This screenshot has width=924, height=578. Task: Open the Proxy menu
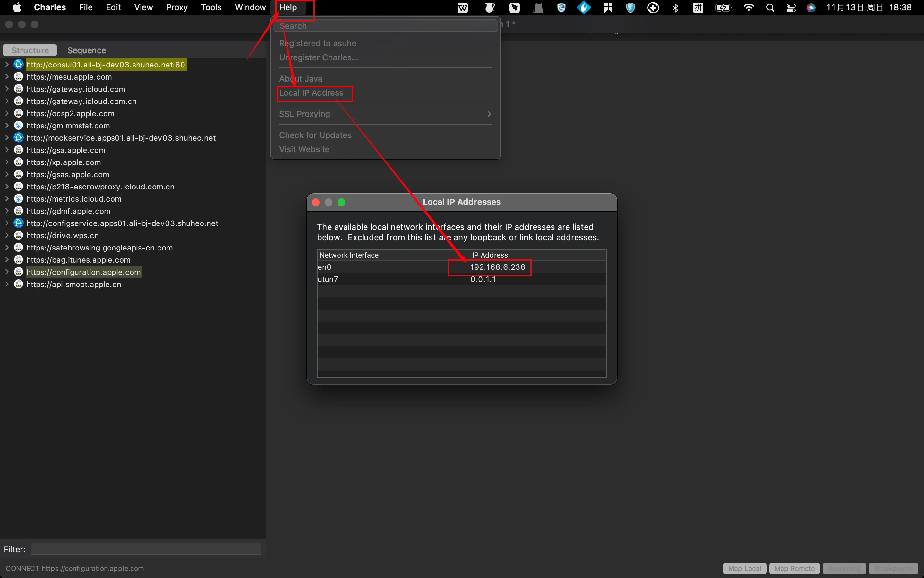(x=177, y=7)
